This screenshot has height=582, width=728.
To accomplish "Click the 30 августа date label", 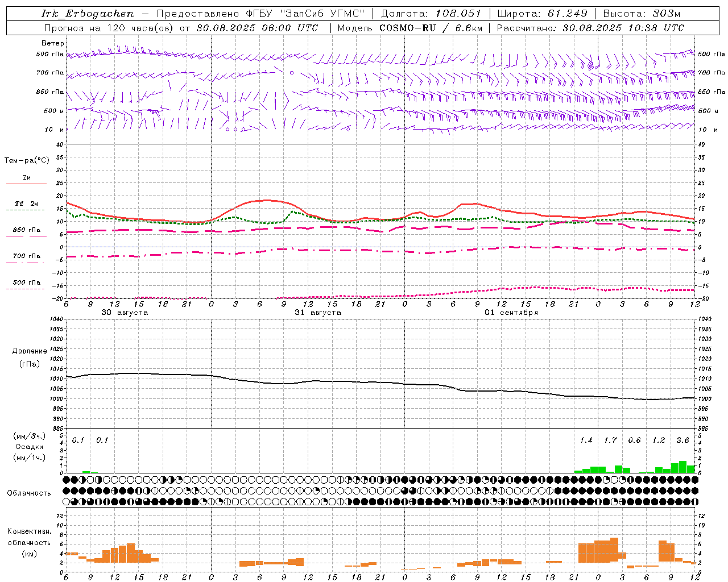I will pyautogui.click(x=125, y=313).
